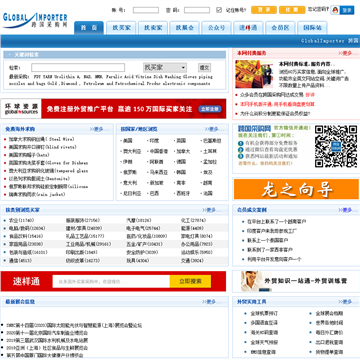Screen dimensions: 360x360
Task: Click 更多 in 免费海外求购 section
Action: (x=99, y=129)
